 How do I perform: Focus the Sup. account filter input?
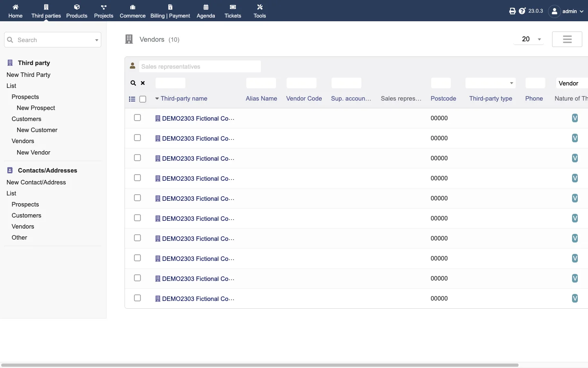coord(347,83)
